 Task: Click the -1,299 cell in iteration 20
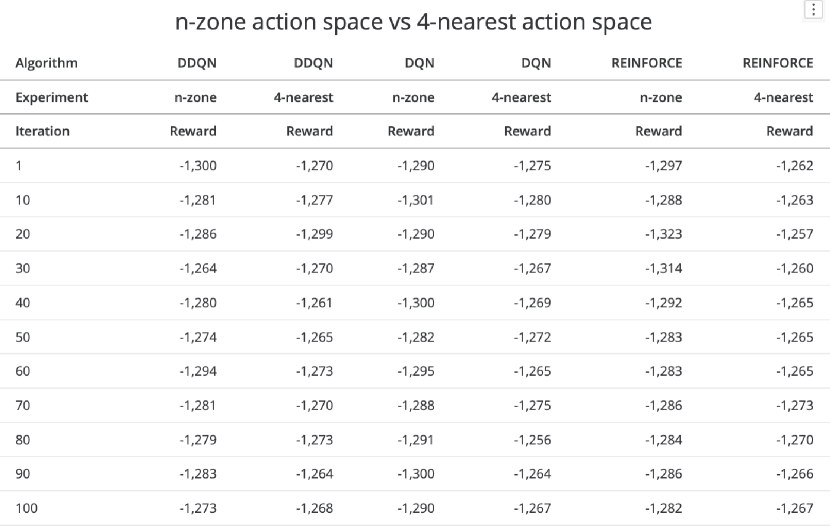pos(314,234)
